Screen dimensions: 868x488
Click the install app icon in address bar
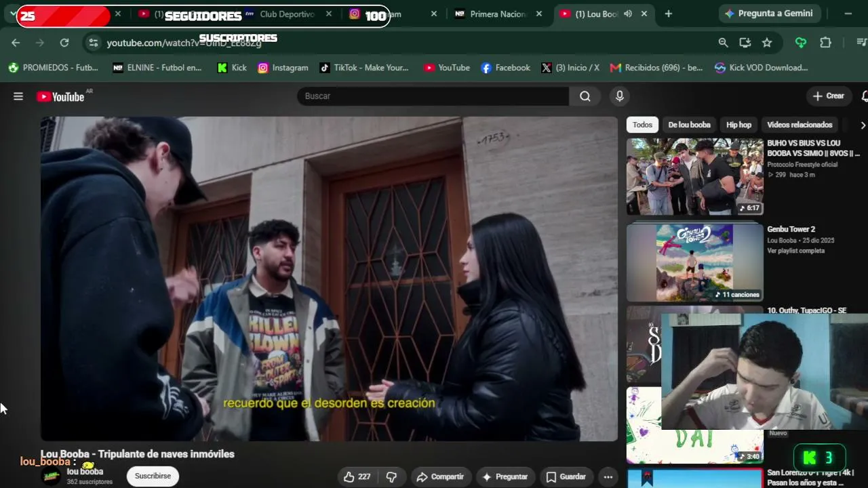[x=745, y=43]
